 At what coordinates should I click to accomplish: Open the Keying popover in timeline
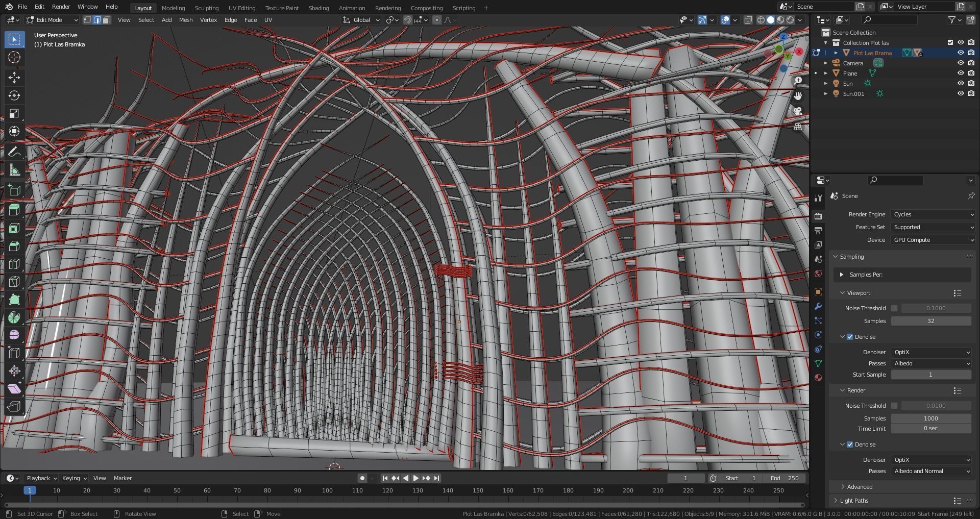(x=74, y=478)
